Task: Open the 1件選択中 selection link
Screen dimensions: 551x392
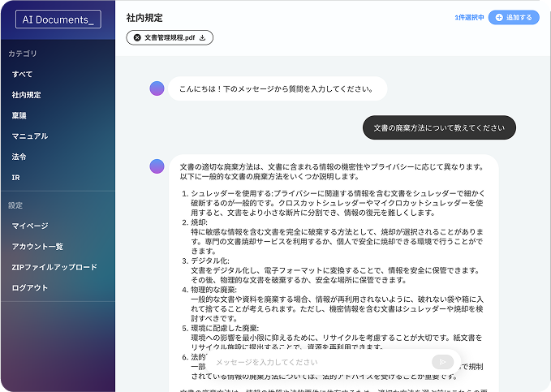Action: (469, 17)
